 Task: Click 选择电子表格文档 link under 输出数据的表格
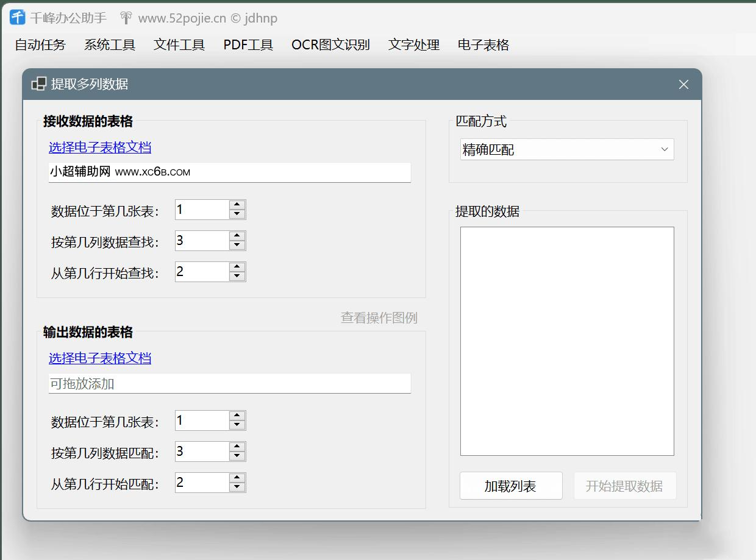99,358
